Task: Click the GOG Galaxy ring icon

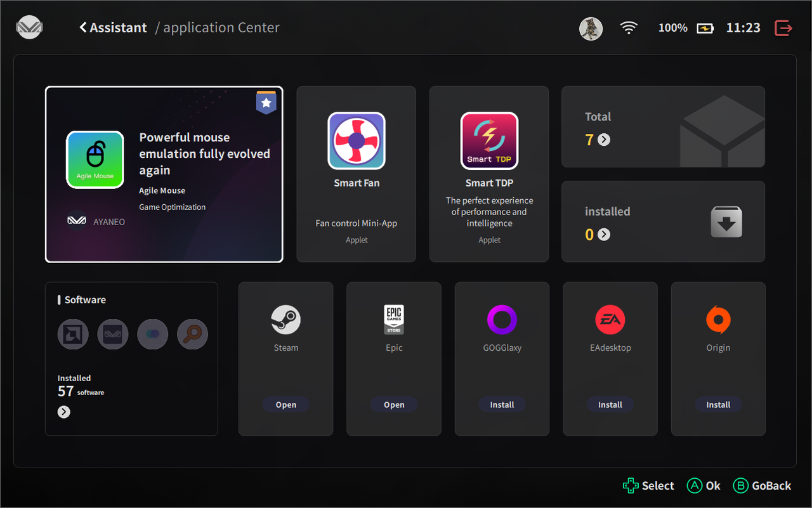Action: click(x=502, y=320)
